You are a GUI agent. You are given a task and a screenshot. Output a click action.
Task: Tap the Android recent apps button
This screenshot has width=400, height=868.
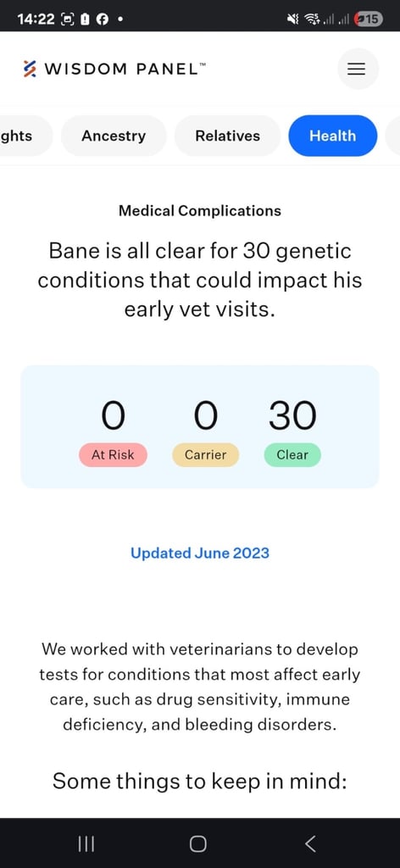click(86, 843)
